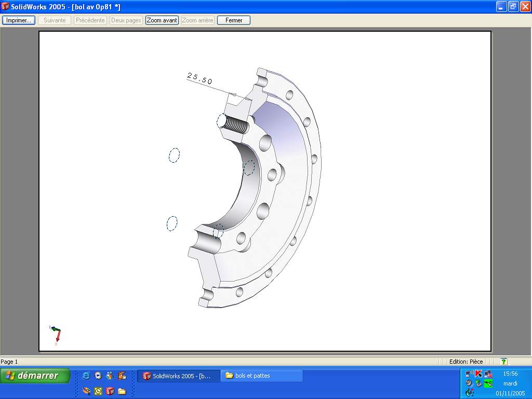The image size is (532, 399).
Task: Open the folder icon in quick launch
Action: click(122, 391)
